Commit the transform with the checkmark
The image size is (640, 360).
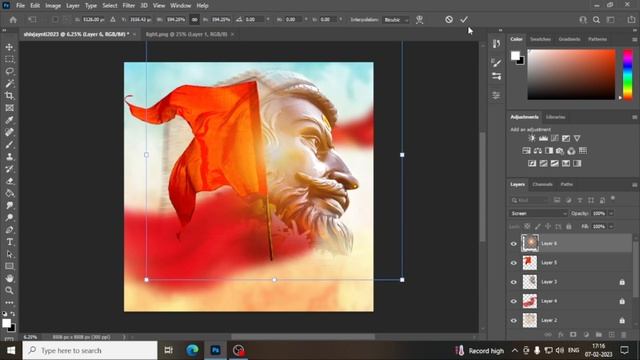[464, 20]
